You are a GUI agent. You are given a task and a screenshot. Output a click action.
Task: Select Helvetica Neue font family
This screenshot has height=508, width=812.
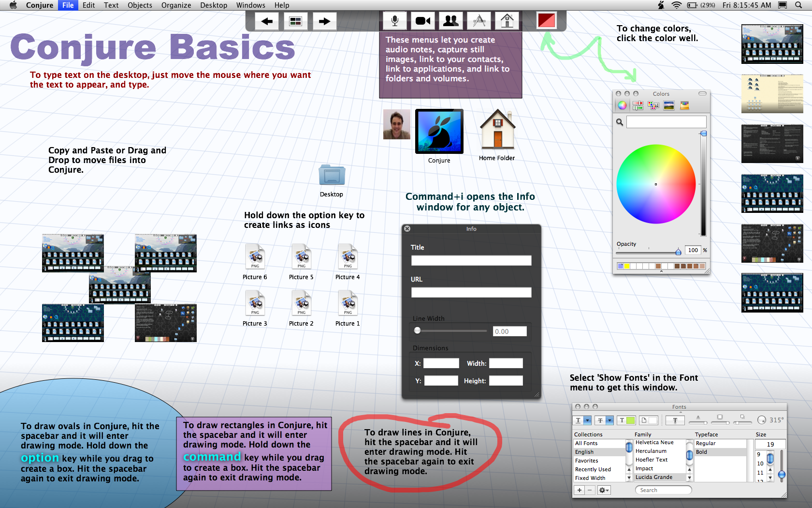click(660, 442)
